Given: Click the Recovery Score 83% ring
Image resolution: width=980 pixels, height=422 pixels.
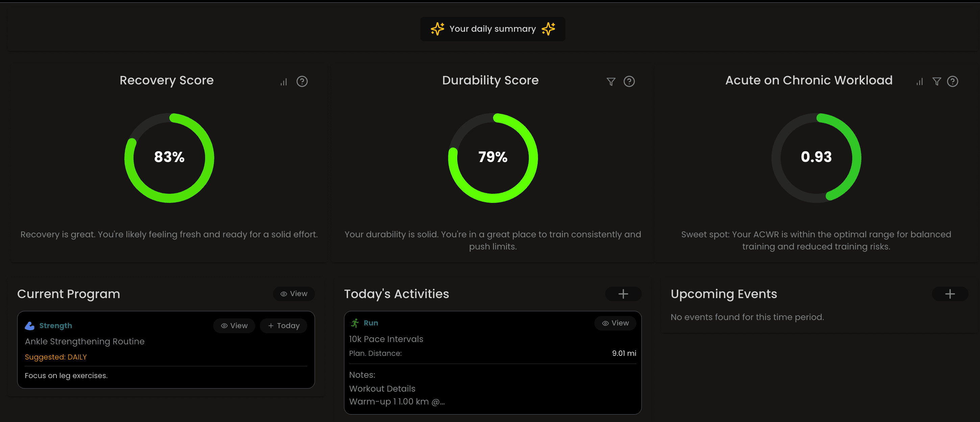Looking at the screenshot, I should (x=169, y=157).
